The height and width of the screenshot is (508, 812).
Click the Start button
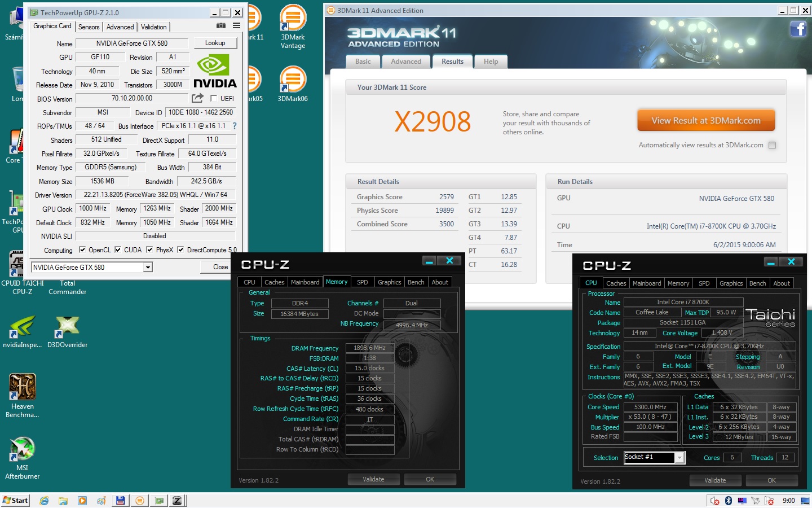point(15,501)
